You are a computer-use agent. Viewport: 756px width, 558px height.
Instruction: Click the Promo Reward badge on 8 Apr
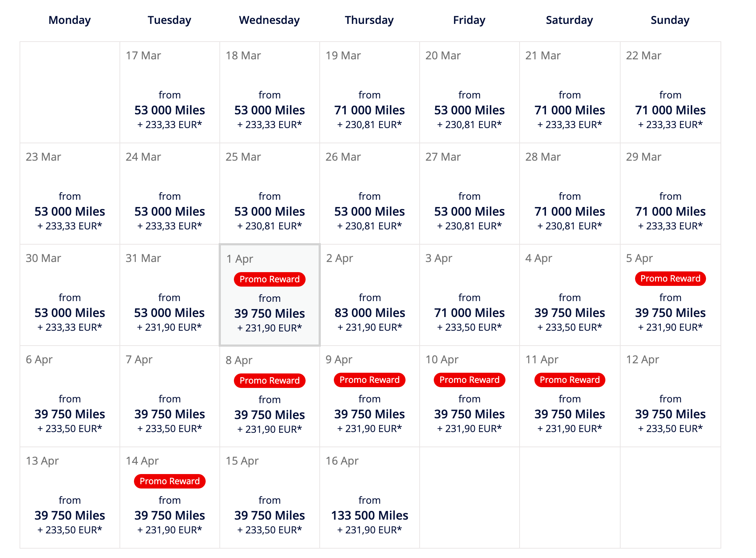point(269,381)
